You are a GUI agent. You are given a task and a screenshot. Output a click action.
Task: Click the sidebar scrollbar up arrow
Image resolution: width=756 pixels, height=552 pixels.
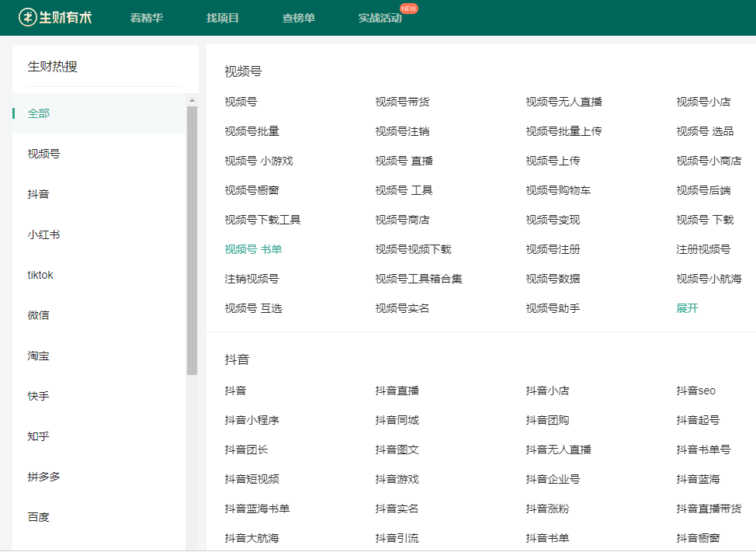pyautogui.click(x=192, y=100)
